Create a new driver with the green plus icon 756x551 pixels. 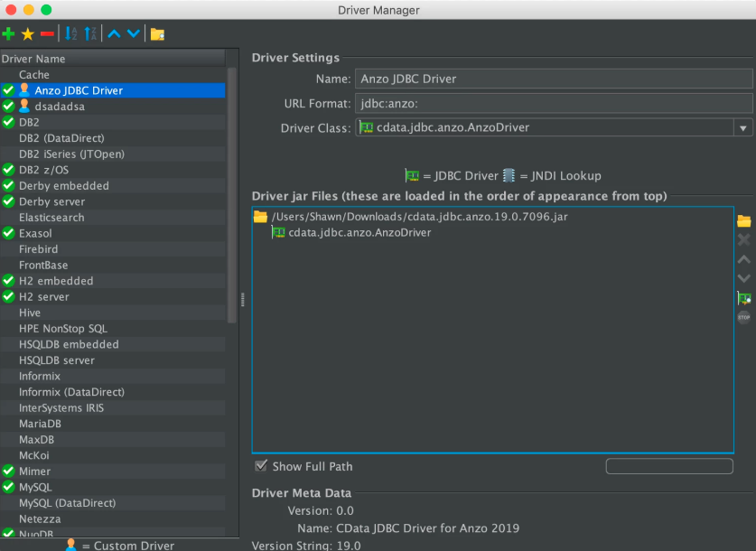click(x=7, y=33)
